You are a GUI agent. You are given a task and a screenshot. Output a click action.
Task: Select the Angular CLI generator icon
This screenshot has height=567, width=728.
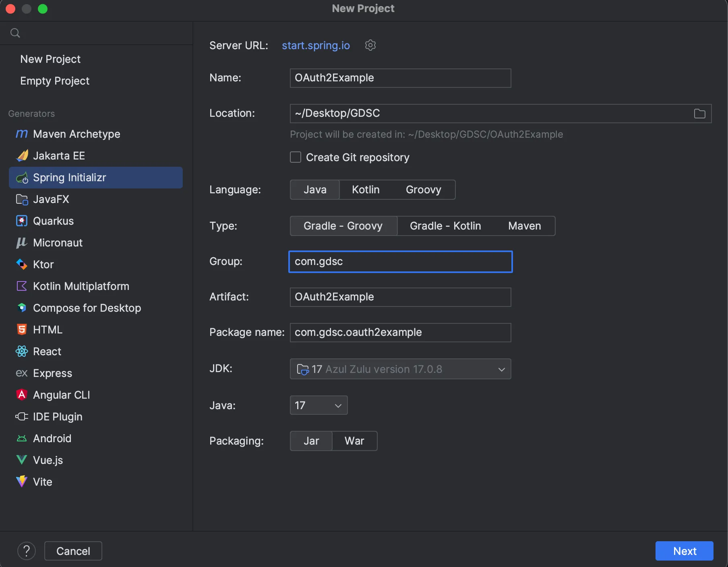click(22, 395)
